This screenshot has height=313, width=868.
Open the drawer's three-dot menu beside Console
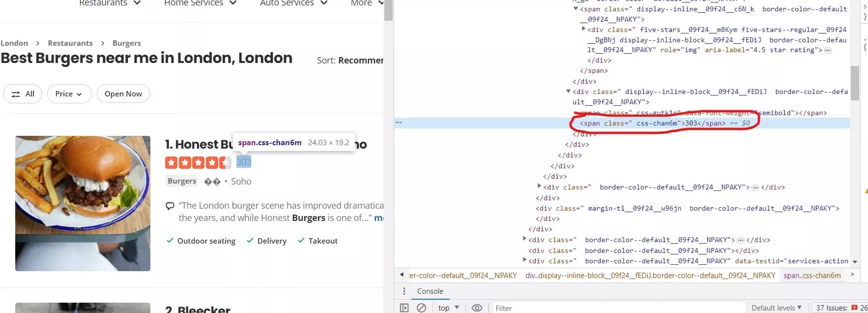point(404,291)
